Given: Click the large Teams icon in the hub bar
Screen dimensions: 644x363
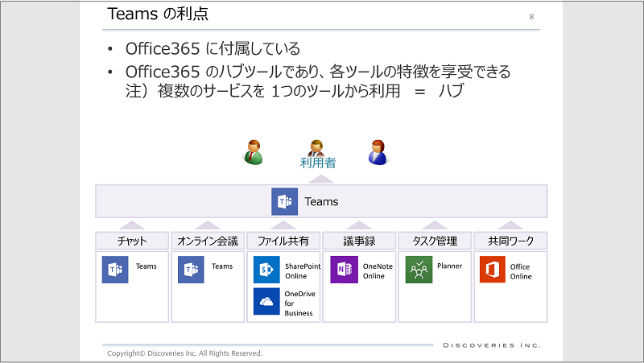Looking at the screenshot, I should tap(285, 201).
